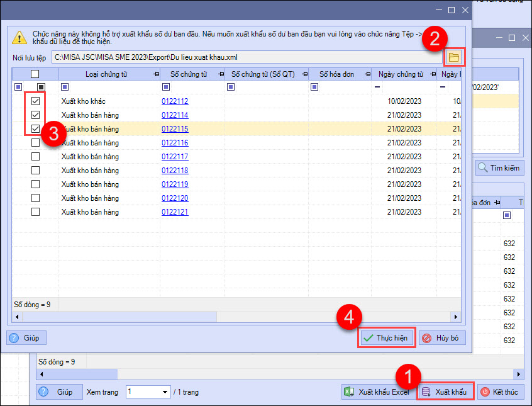Click pin icon in Số hóa đơn header
Screen dimensions: 532x406
click(x=365, y=74)
